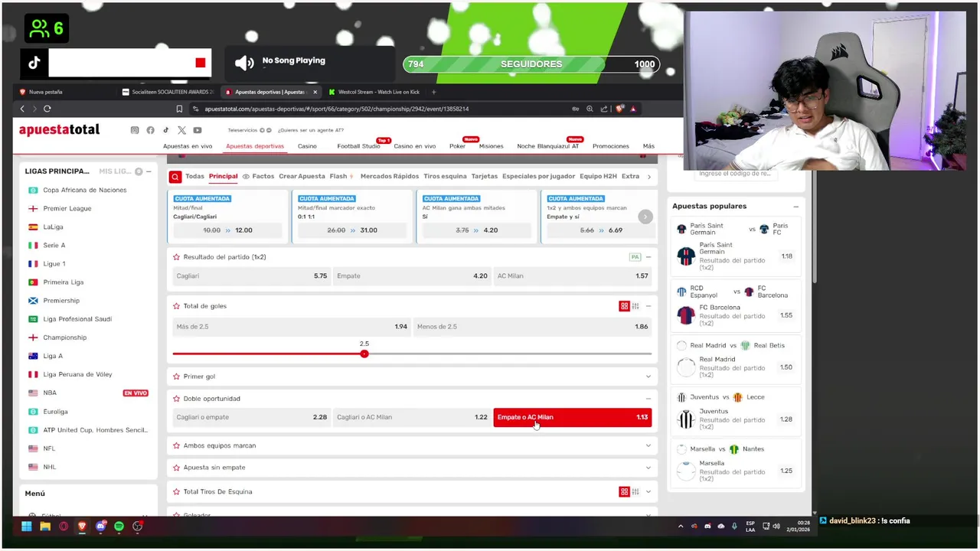Reload the page with browser refresh button
This screenshot has height=551, width=980.
(47, 109)
